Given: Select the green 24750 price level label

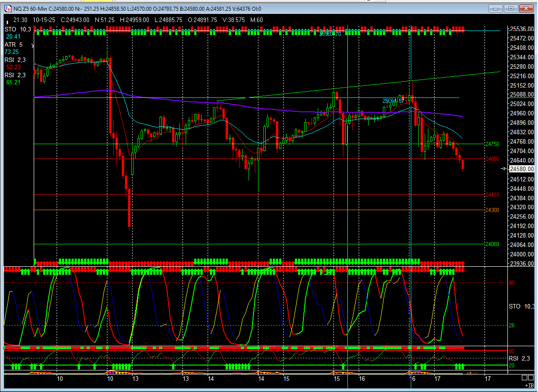Looking at the screenshot, I should (x=492, y=144).
